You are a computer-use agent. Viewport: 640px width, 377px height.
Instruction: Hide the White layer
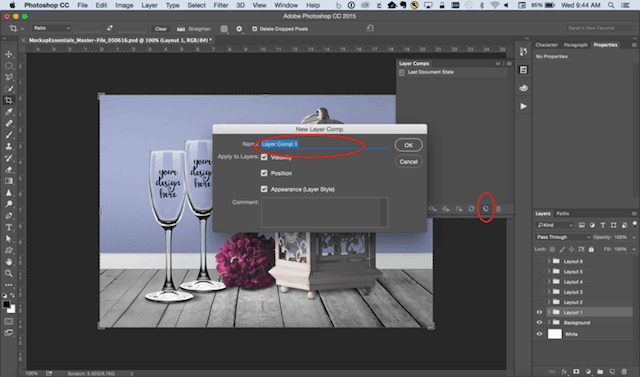(x=539, y=334)
